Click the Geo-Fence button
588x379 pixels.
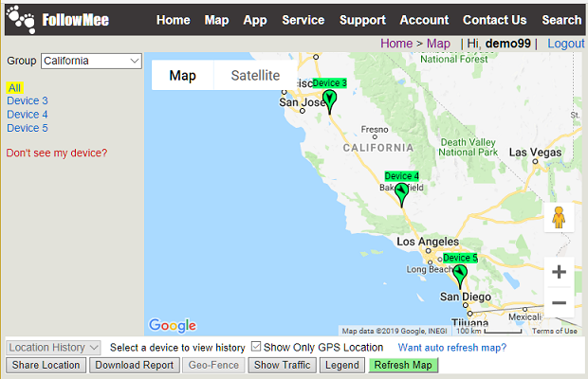tap(213, 365)
